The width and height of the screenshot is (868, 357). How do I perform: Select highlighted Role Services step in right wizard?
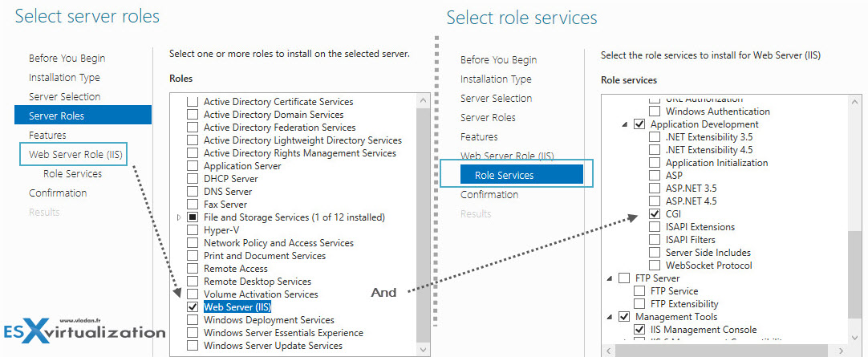521,174
